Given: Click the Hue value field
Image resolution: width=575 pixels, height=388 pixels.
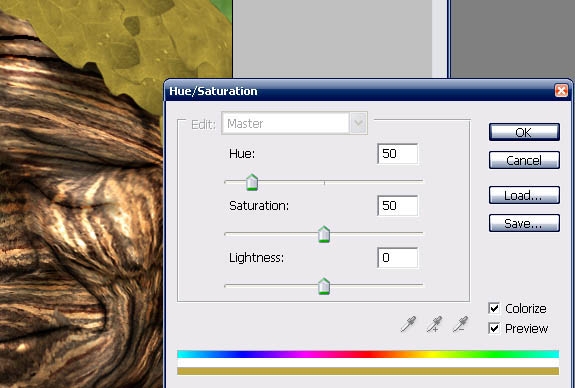Looking at the screenshot, I should click(398, 154).
